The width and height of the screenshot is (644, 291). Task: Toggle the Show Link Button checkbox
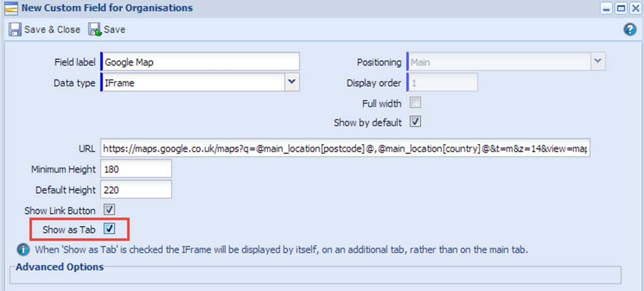coord(109,209)
